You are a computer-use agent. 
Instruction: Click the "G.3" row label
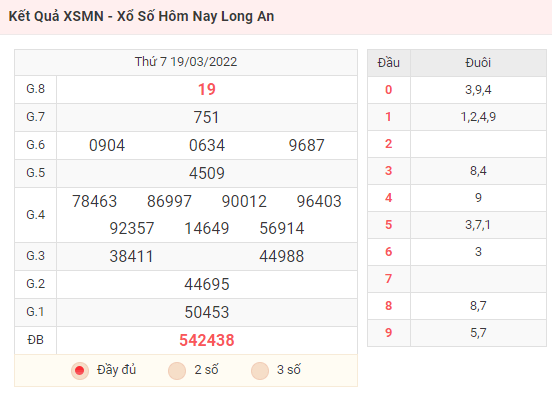pyautogui.click(x=36, y=256)
